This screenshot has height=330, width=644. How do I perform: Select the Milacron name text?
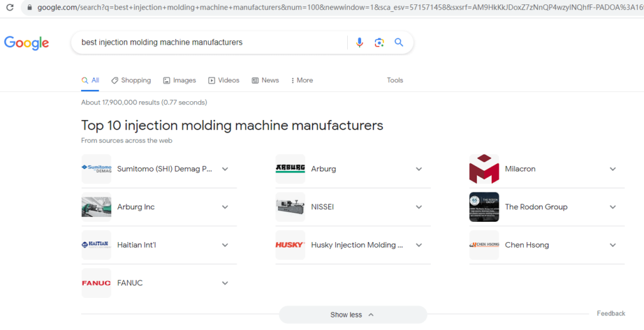pos(520,168)
